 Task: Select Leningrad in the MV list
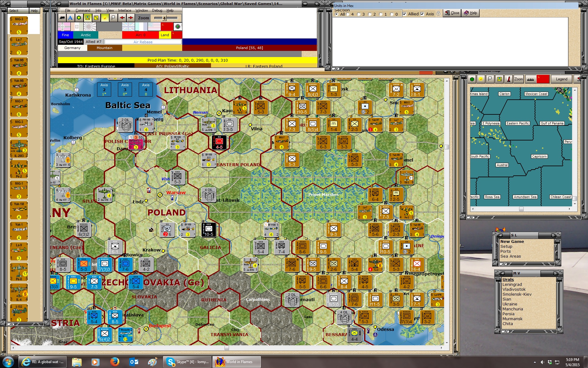[x=512, y=284]
